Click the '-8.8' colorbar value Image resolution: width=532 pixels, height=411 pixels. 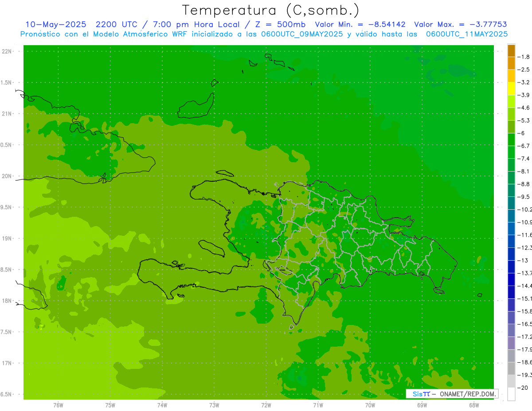524,184
